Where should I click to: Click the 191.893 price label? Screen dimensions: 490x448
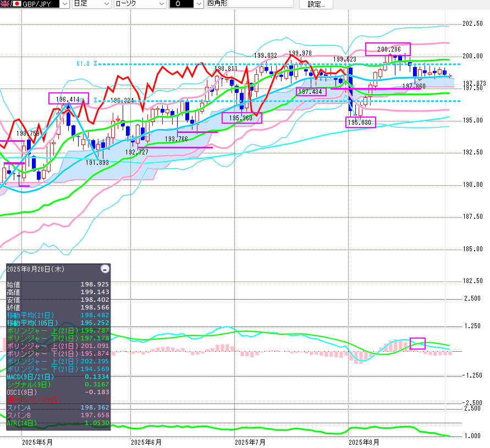pyautogui.click(x=97, y=163)
